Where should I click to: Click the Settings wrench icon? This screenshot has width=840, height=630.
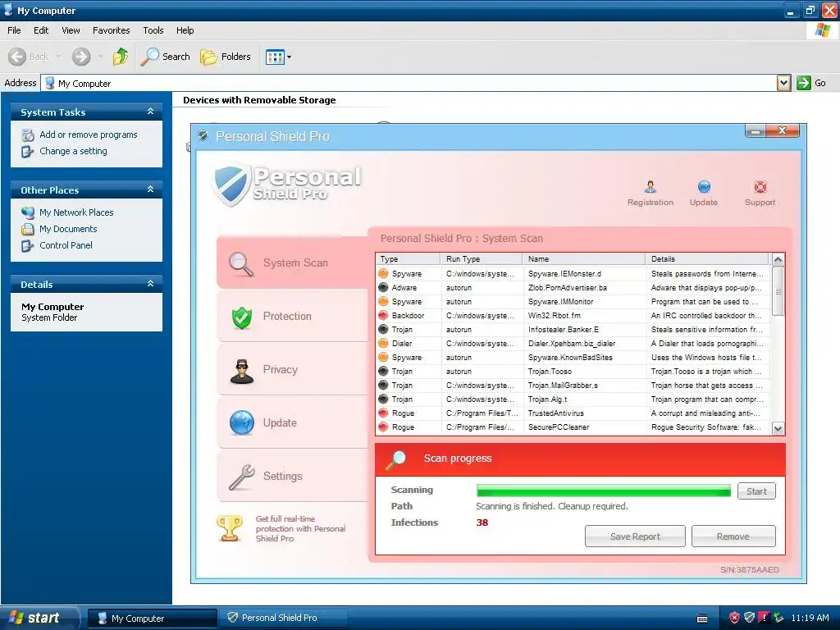coord(242,477)
